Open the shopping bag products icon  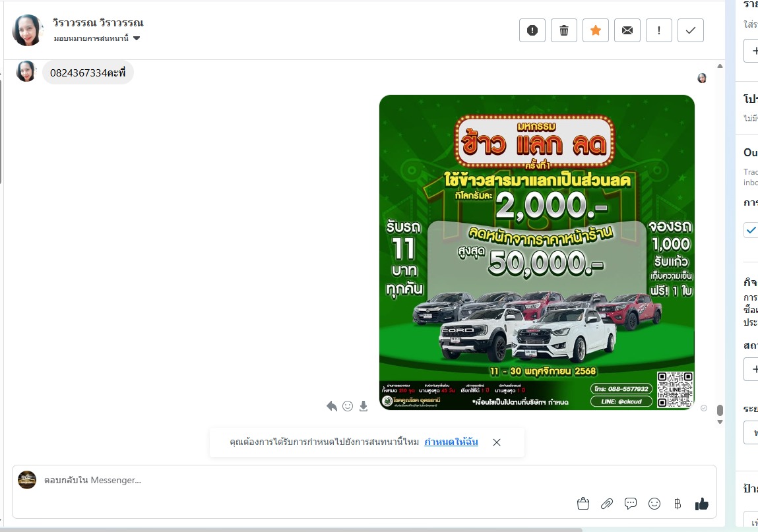583,504
